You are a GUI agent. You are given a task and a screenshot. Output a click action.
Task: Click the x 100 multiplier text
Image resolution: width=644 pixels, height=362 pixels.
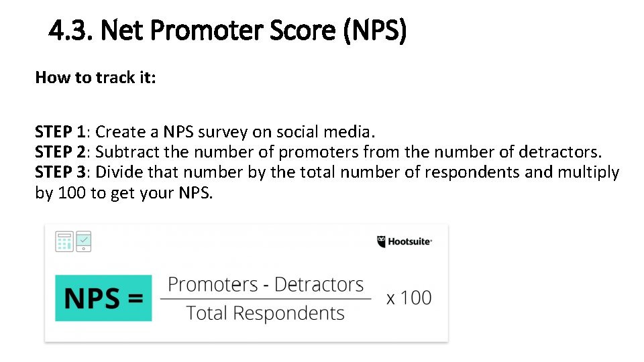click(409, 298)
